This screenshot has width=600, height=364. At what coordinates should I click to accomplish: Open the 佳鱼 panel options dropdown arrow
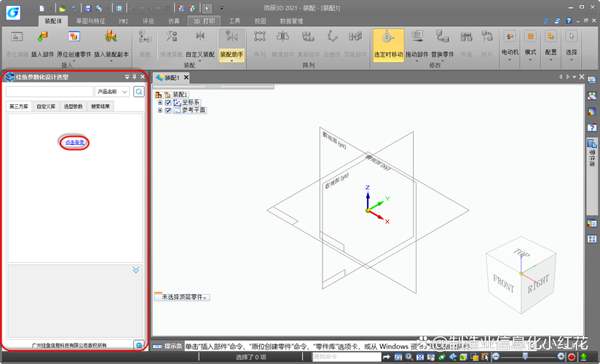(127, 77)
